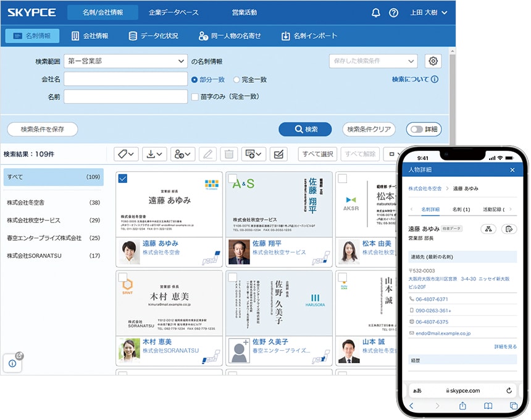Reload page in phone browser
This screenshot has width=531, height=420.
click(509, 390)
